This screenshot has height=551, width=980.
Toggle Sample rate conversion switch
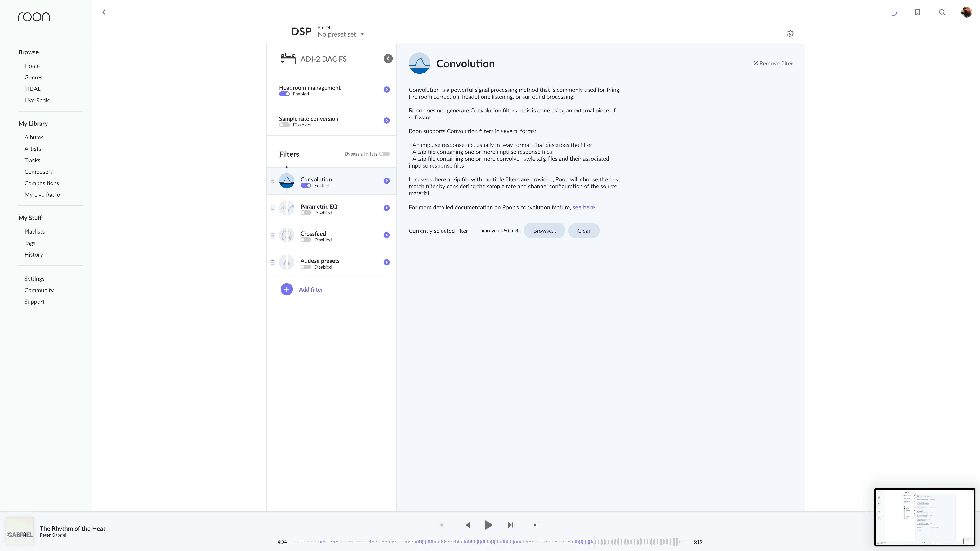(284, 125)
